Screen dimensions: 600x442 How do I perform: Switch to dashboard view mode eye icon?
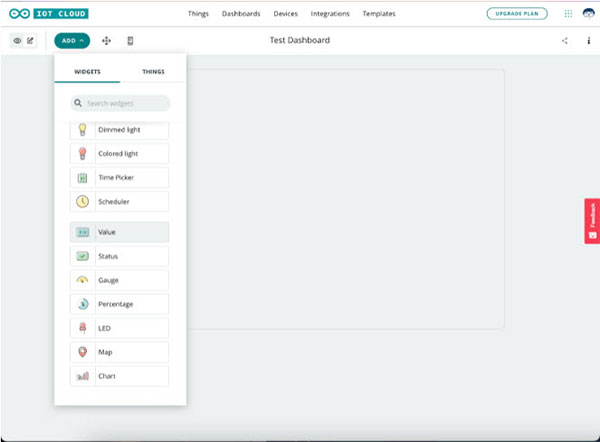[x=17, y=41]
